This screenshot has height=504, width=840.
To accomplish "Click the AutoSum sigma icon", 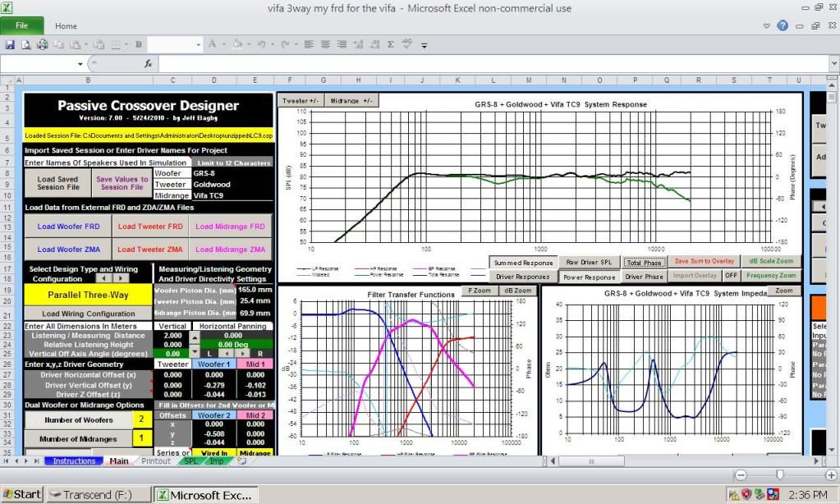I will pyautogui.click(x=391, y=44).
